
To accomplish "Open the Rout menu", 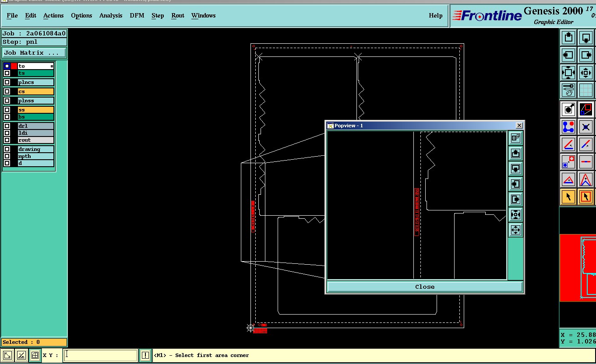I will coord(178,15).
